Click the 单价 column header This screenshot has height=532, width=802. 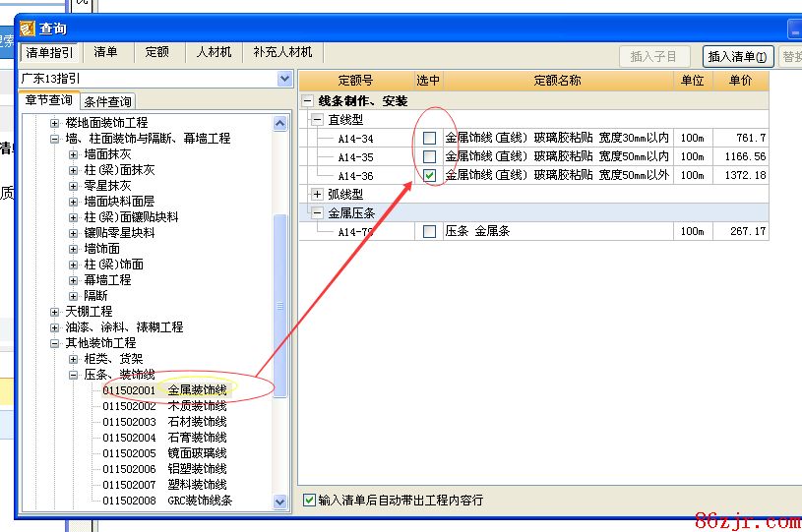pos(740,81)
